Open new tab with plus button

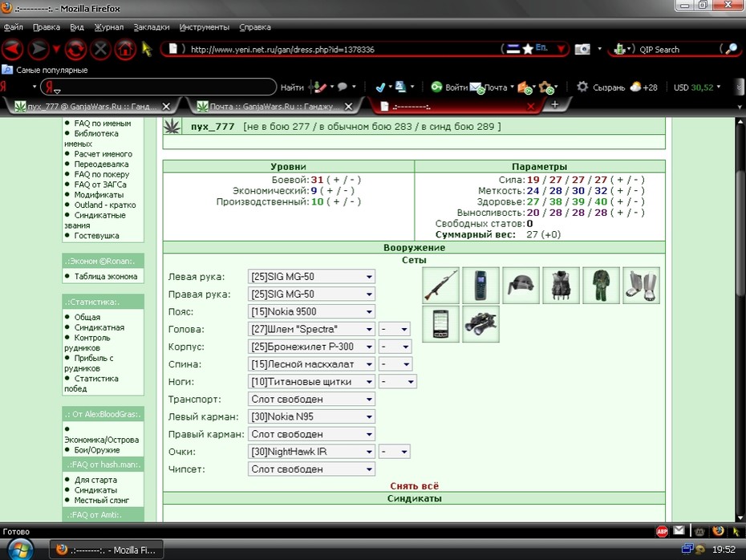555,104
